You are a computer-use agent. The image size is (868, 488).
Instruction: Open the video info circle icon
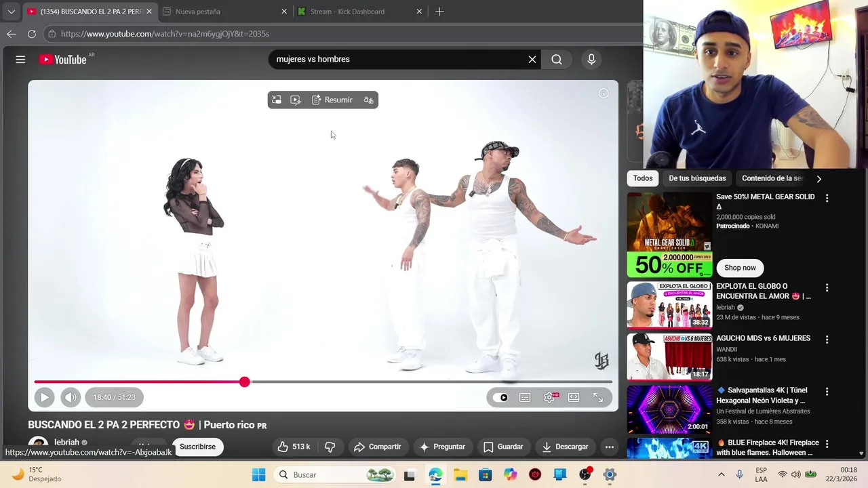click(x=604, y=93)
